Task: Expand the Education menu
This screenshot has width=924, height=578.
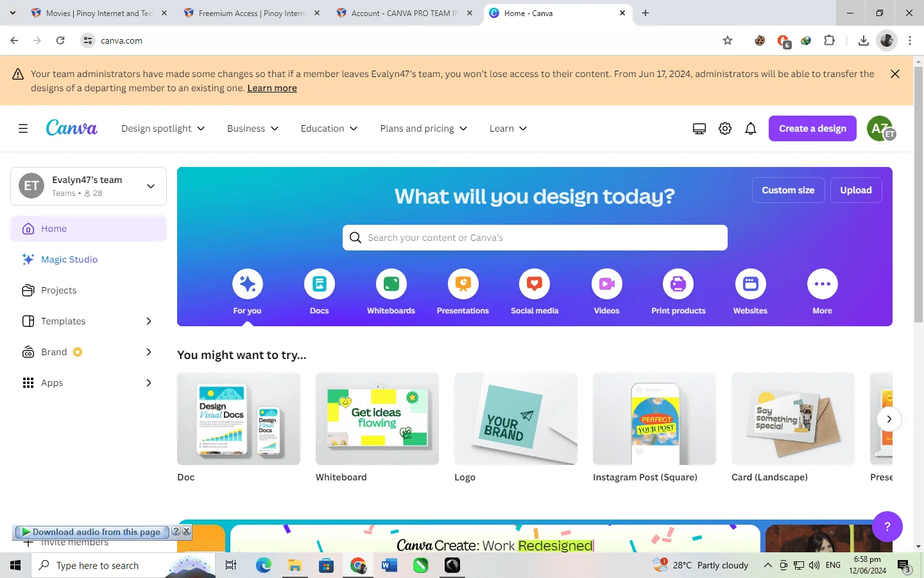Action: [x=329, y=128]
